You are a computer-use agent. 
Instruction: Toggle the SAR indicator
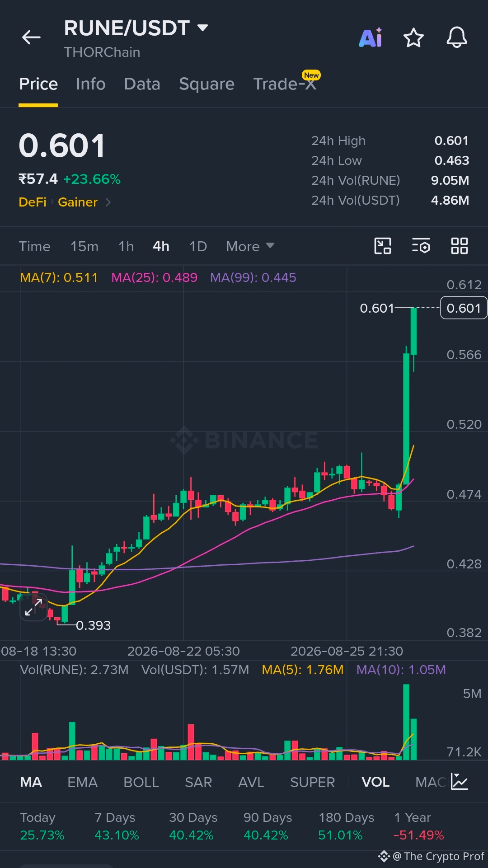coord(198,782)
